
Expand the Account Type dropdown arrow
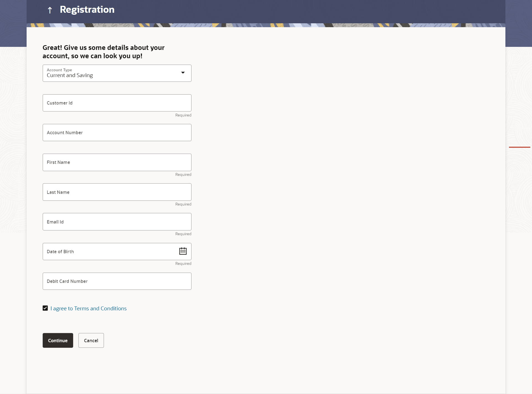[x=183, y=73]
